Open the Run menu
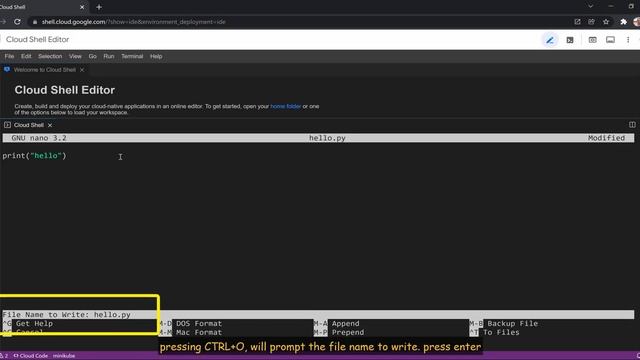 pos(109,56)
